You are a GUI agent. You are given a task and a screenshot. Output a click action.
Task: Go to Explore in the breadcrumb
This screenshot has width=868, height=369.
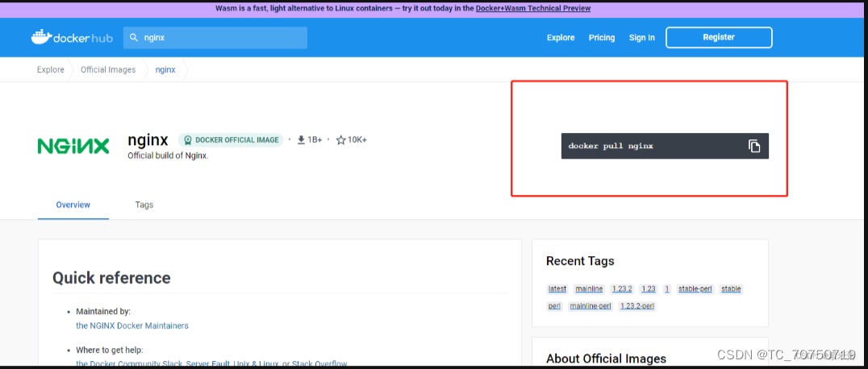coord(50,70)
